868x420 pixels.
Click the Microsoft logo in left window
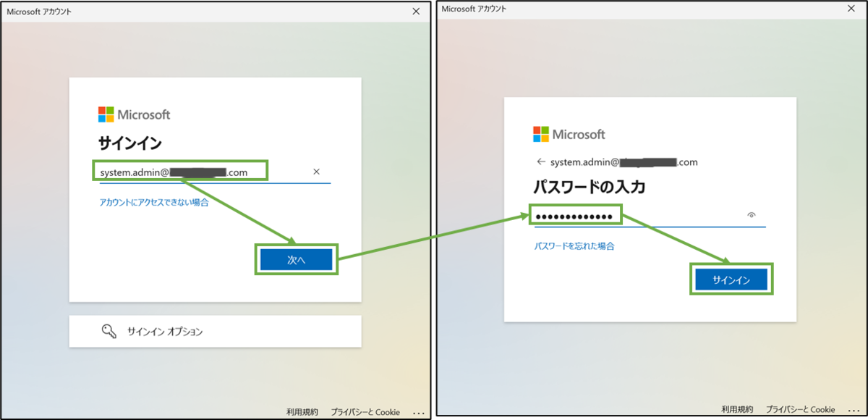135,114
